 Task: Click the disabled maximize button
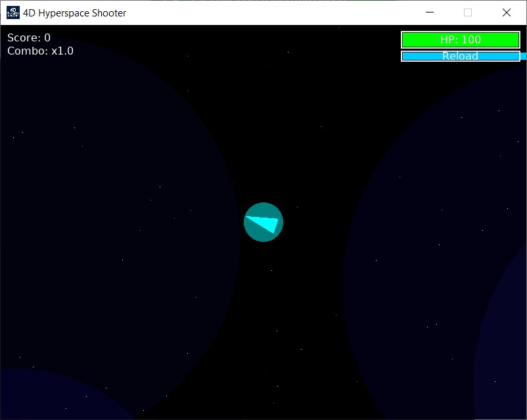click(x=467, y=12)
